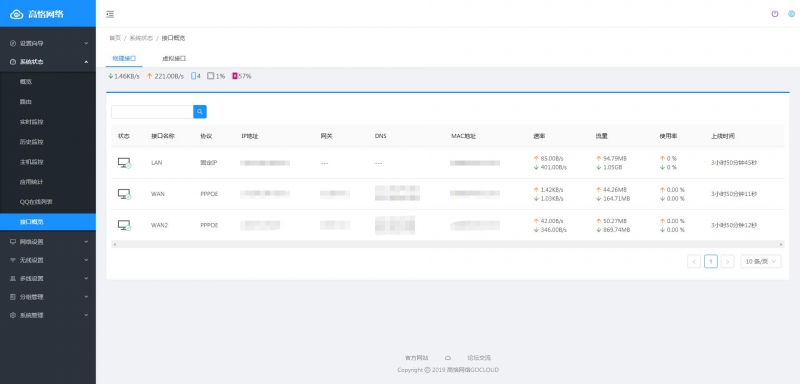
Task: Go to the previous page of results
Action: [x=694, y=262]
